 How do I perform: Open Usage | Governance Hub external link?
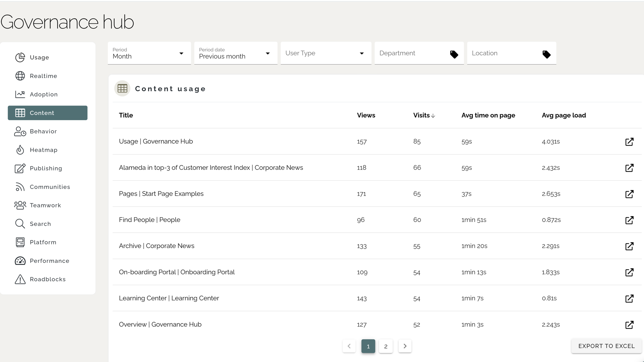point(629,142)
